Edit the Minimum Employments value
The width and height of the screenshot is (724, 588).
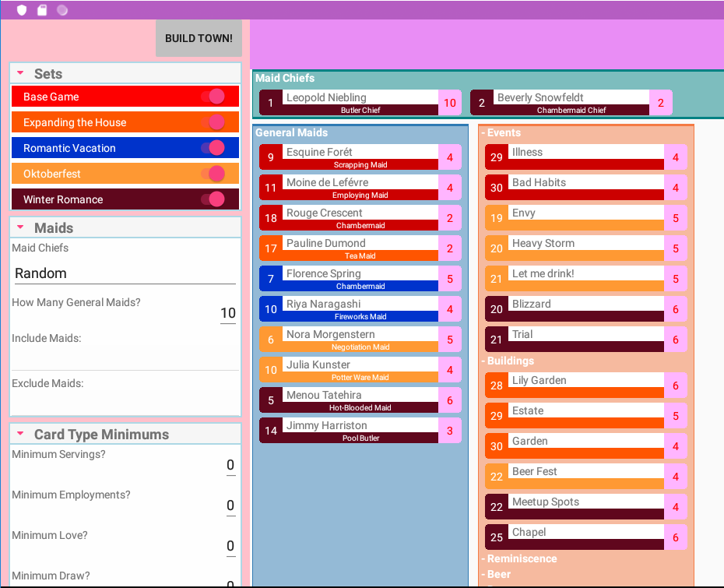point(230,505)
